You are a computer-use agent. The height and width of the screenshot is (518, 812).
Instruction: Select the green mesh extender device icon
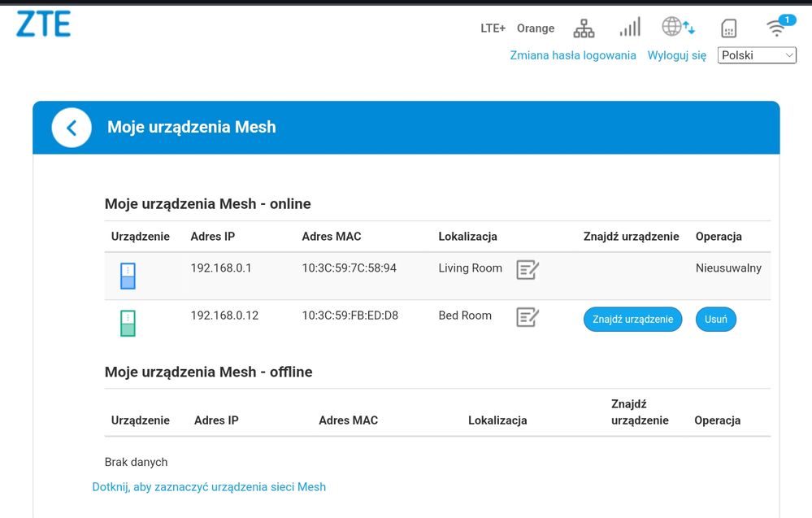127,322
